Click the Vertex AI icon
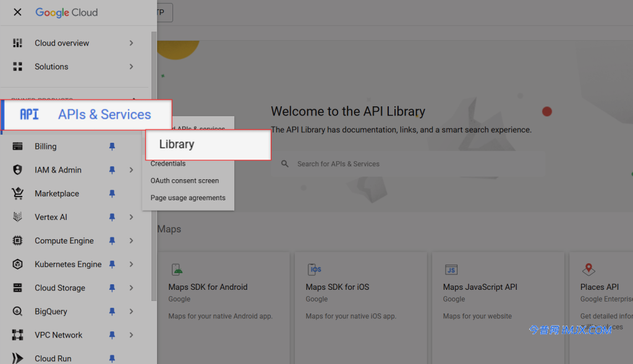The width and height of the screenshot is (633, 364). [x=17, y=217]
